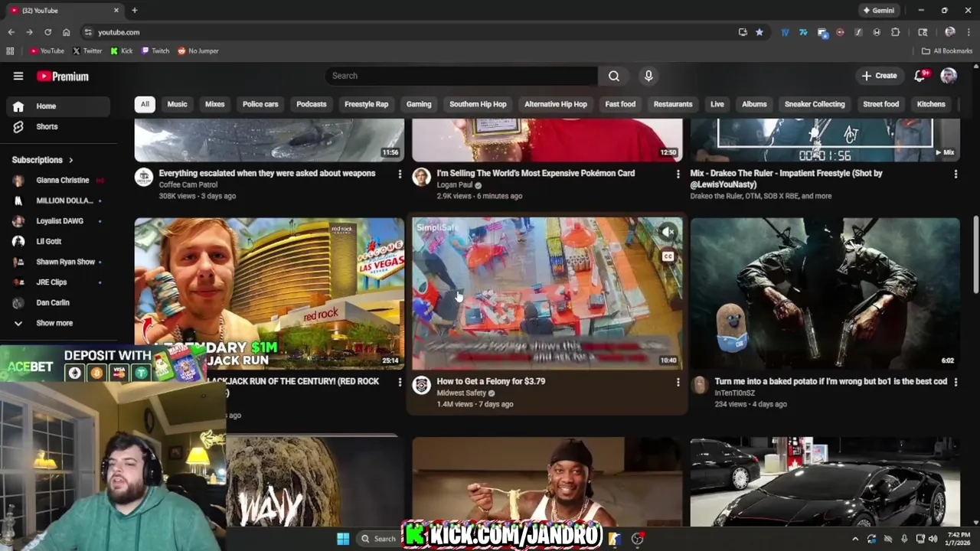Open Dan Carlin subscription

click(x=58, y=302)
